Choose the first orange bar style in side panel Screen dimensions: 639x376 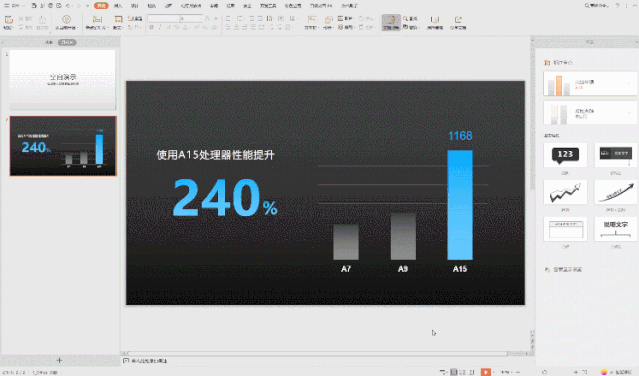tap(590, 84)
